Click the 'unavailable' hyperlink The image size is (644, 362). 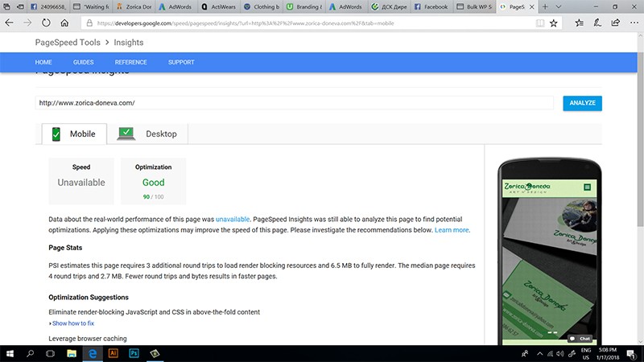coord(233,219)
